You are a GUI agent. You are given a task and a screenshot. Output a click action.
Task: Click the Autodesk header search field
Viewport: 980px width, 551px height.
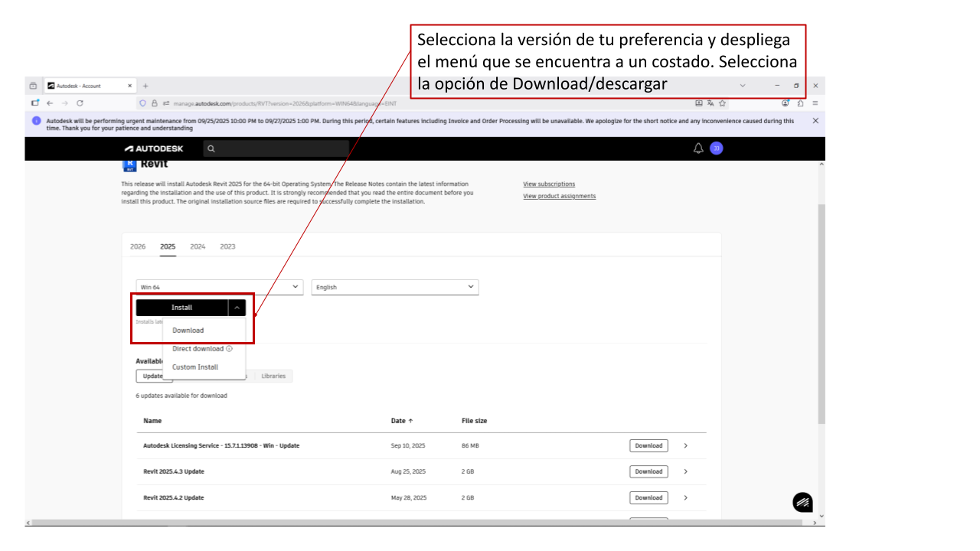(276, 148)
